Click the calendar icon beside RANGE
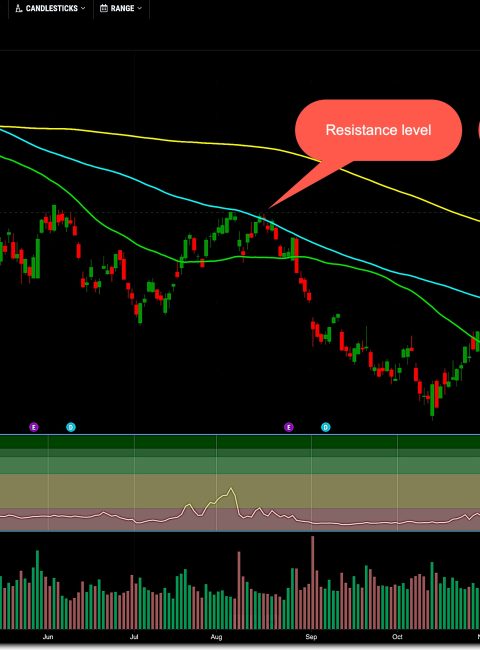The image size is (480, 650). tap(104, 8)
